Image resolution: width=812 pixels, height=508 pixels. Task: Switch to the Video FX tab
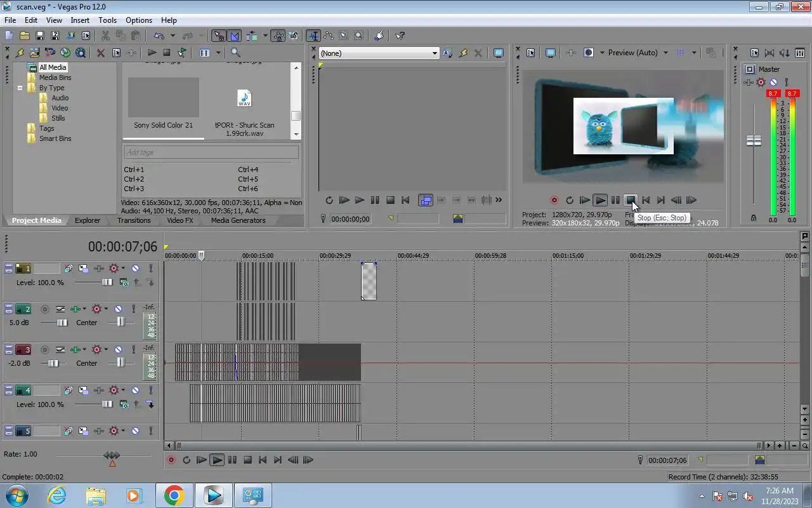180,220
